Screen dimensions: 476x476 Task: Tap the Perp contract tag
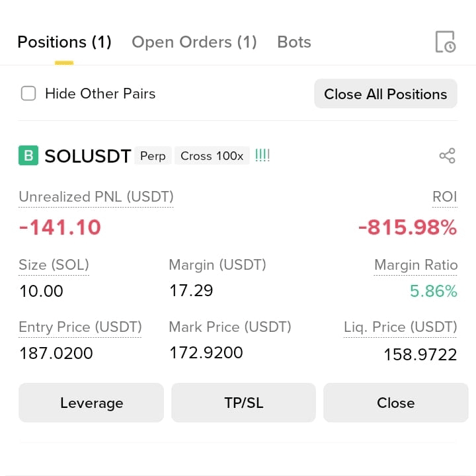click(x=153, y=156)
